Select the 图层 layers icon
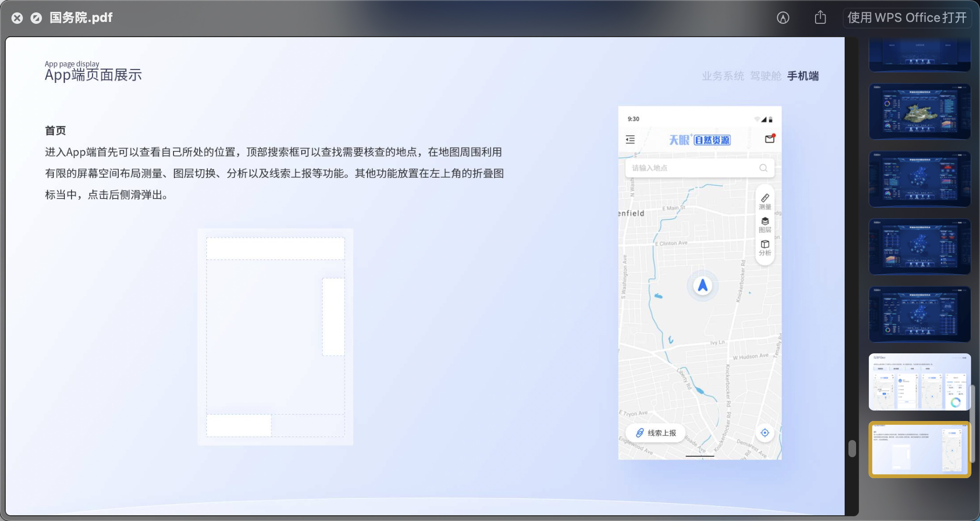This screenshot has width=980, height=521. point(765,225)
